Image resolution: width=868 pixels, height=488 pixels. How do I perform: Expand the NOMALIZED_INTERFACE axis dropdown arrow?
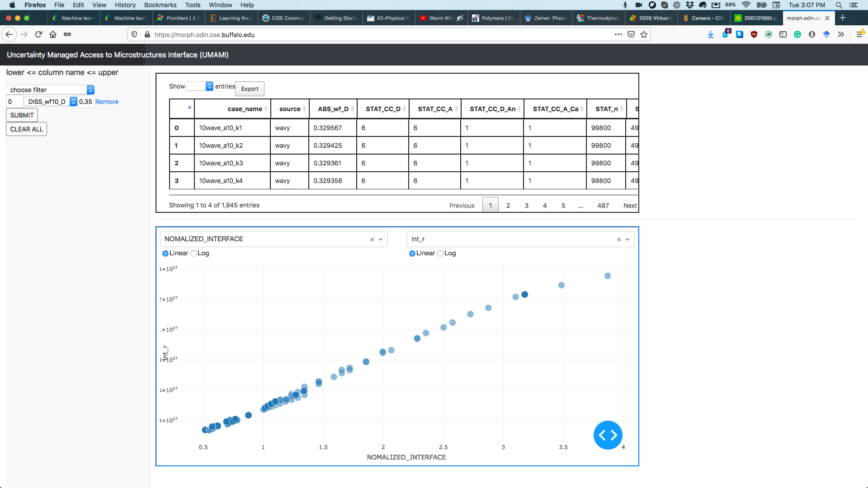(381, 239)
